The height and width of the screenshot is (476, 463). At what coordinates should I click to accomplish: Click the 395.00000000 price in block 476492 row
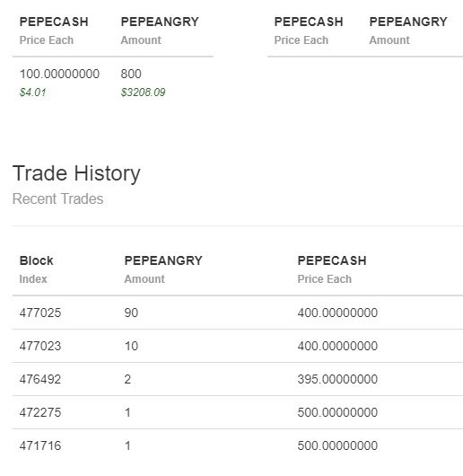(337, 379)
